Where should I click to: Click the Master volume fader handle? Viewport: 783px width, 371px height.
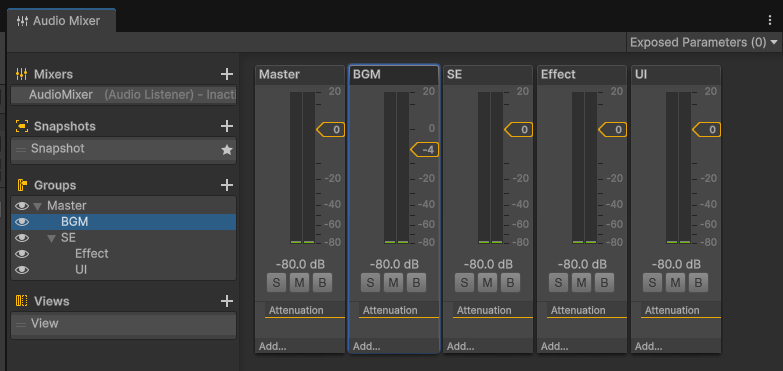tap(331, 130)
